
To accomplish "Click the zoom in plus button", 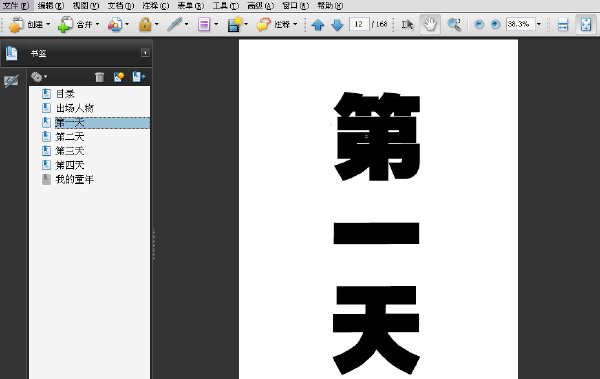I will coord(495,25).
